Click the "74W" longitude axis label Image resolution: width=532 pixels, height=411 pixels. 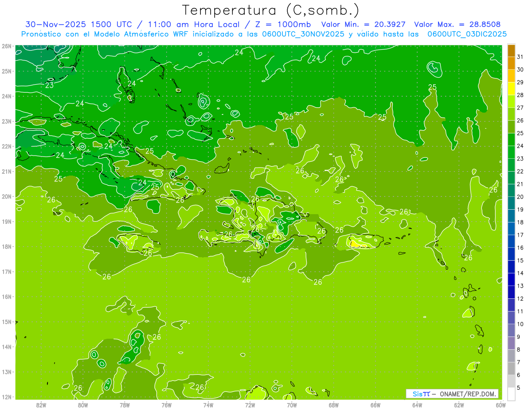[208, 405]
